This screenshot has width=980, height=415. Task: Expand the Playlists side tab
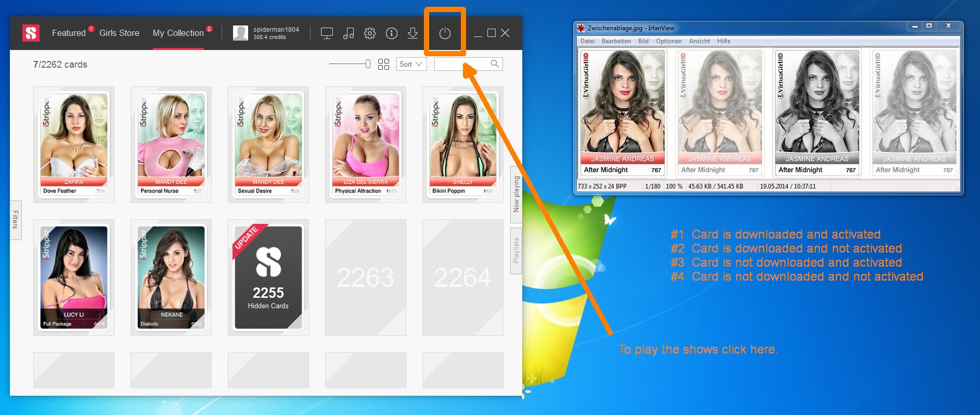click(516, 250)
